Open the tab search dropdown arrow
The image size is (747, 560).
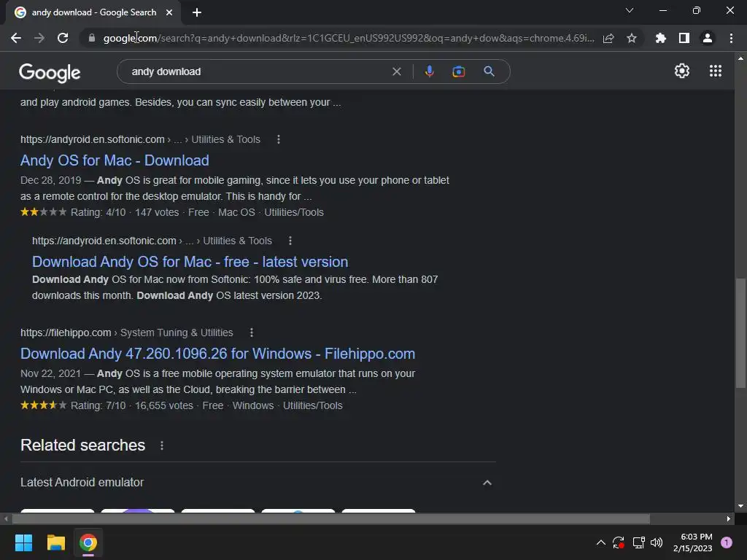point(630,10)
